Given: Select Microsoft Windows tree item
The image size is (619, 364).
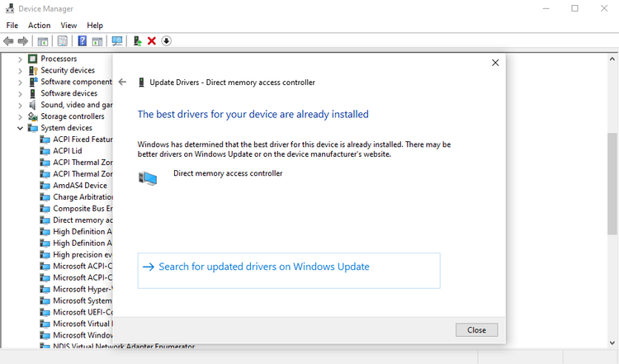Looking at the screenshot, I should (83, 335).
